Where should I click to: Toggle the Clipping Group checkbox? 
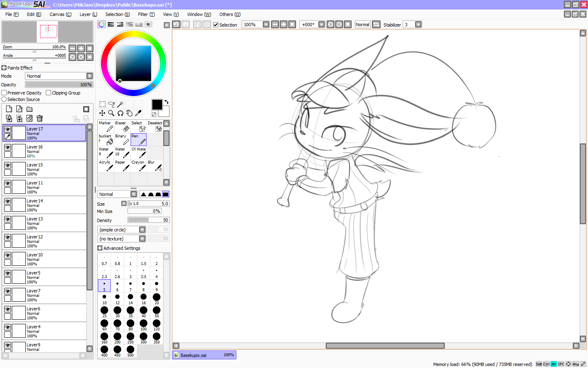click(x=49, y=93)
